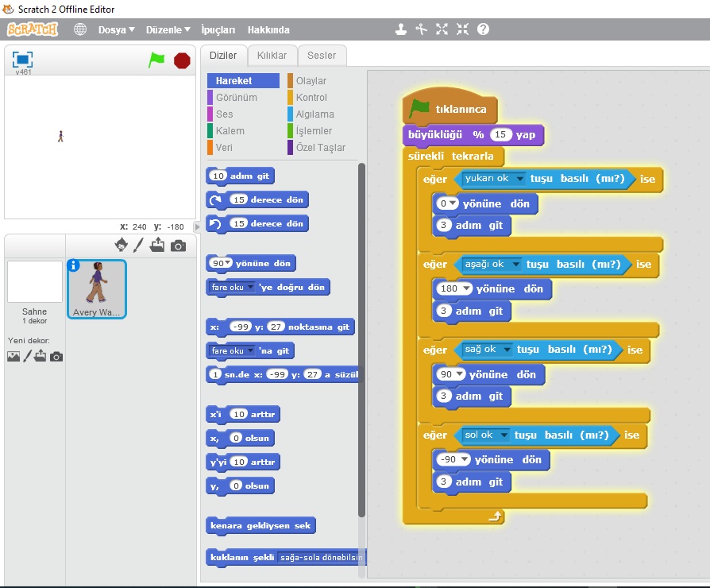
Task: Open palette 90 yönüne dön dropdown
Action: [227, 263]
